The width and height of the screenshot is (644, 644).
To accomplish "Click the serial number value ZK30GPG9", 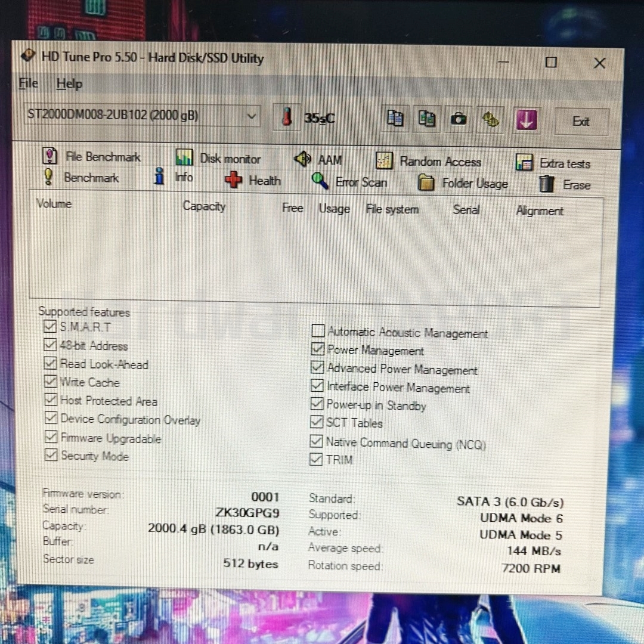I will click(247, 513).
